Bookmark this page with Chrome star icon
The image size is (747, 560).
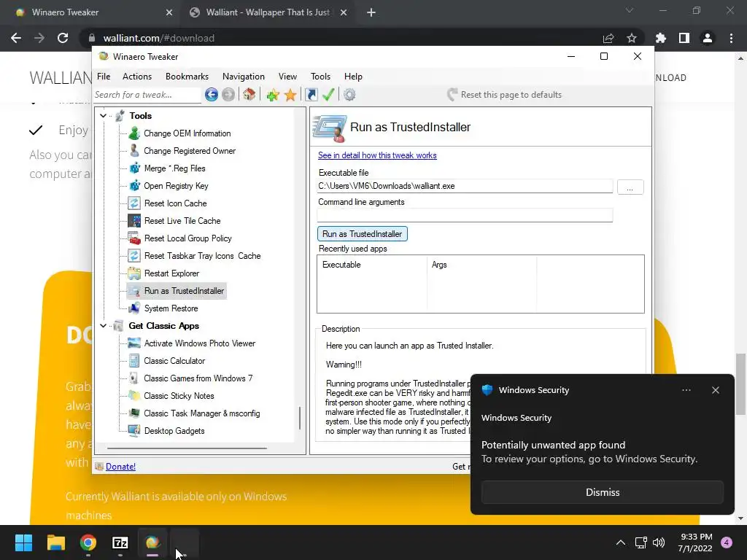coord(632,38)
